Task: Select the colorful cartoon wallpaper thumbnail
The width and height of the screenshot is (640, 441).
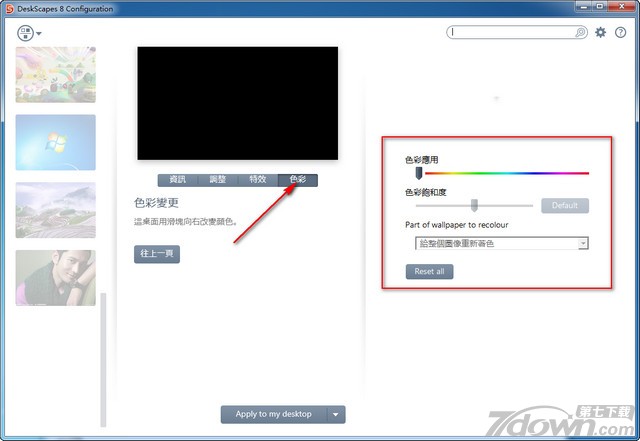Action: pyautogui.click(x=56, y=75)
